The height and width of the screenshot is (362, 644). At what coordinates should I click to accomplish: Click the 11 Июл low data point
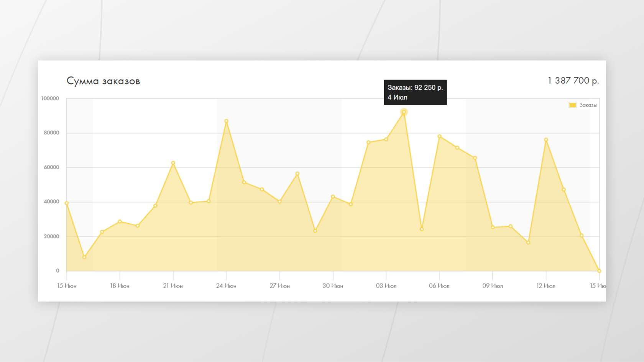point(528,242)
